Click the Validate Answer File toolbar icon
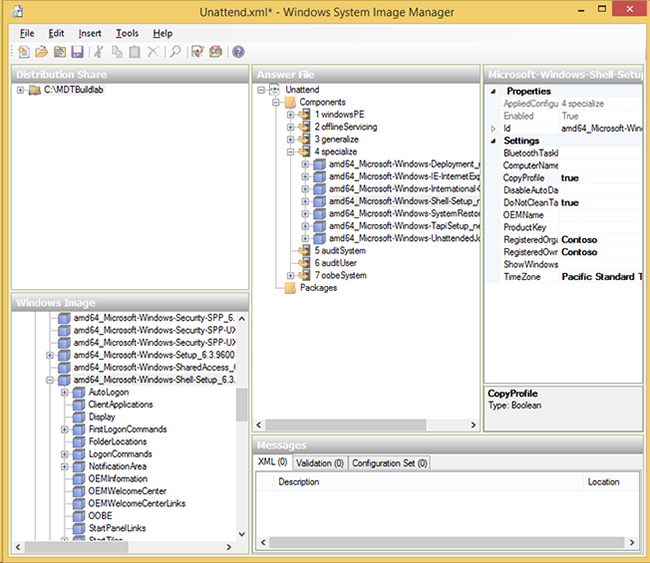650x563 pixels. click(198, 52)
